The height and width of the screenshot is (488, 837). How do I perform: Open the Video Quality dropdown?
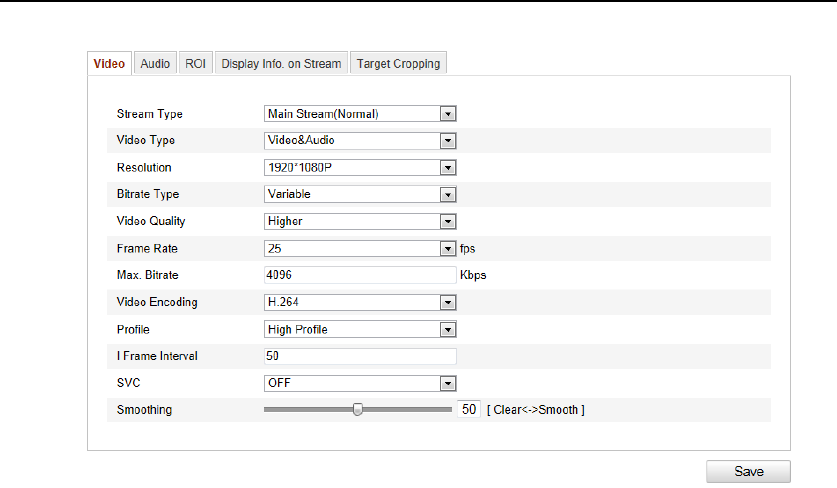(x=448, y=221)
